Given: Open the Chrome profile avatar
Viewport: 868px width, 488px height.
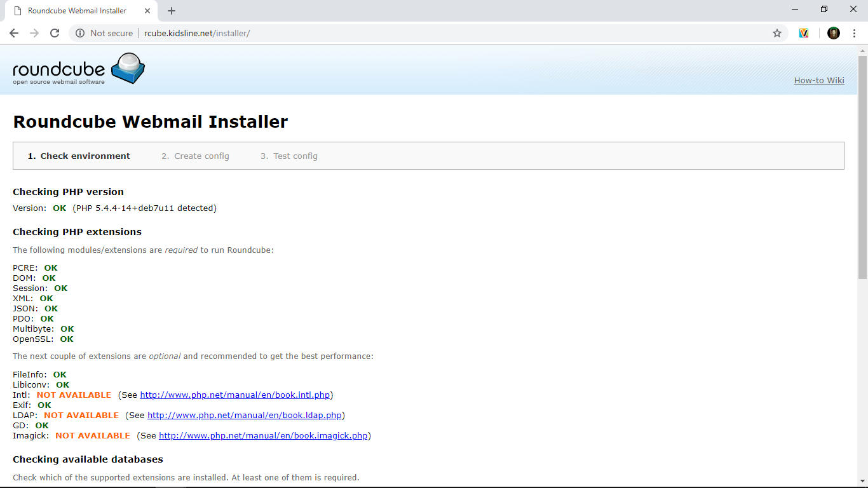Looking at the screenshot, I should click(x=834, y=33).
